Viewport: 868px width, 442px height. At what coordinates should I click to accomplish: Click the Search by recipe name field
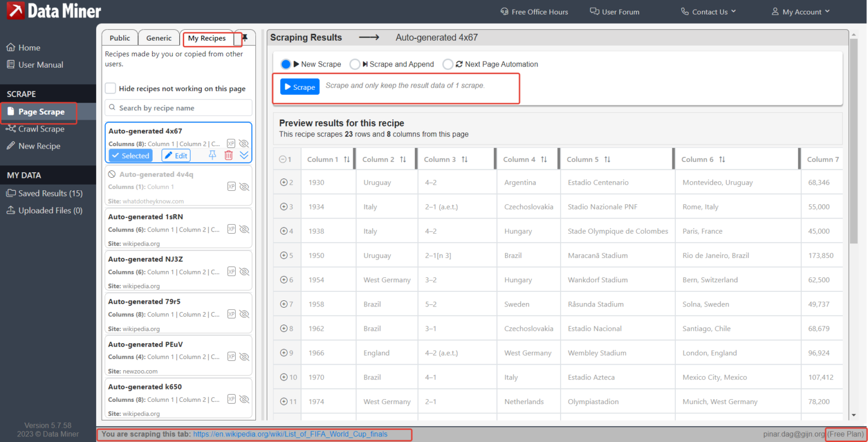[178, 107]
